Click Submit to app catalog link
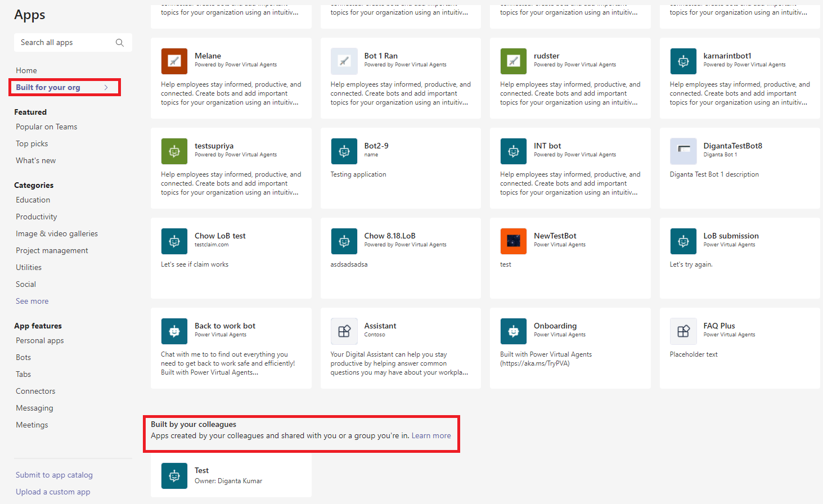 (54, 475)
